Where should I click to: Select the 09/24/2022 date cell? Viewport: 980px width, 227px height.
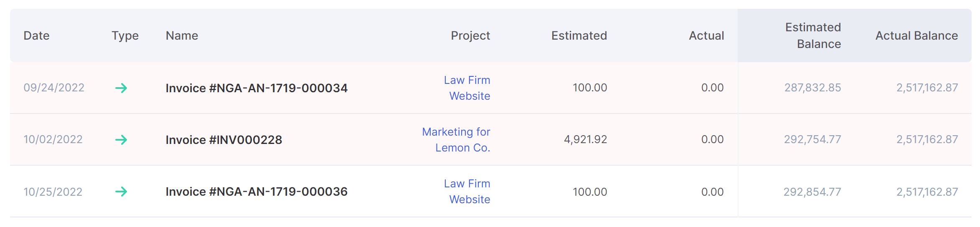pos(54,88)
